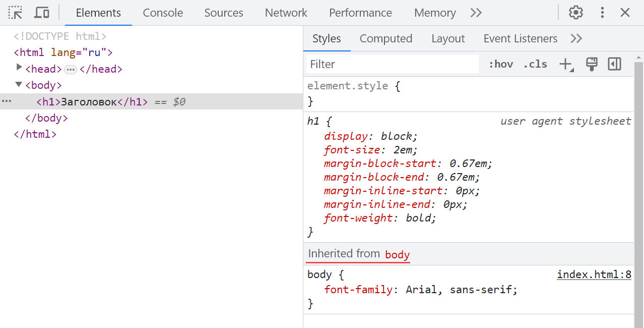644x328 pixels.
Task: Show more DevTools panels chevron
Action: 476,13
